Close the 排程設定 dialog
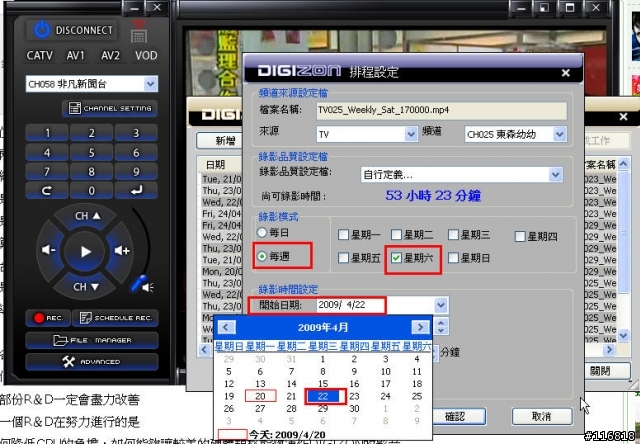 click(566, 73)
